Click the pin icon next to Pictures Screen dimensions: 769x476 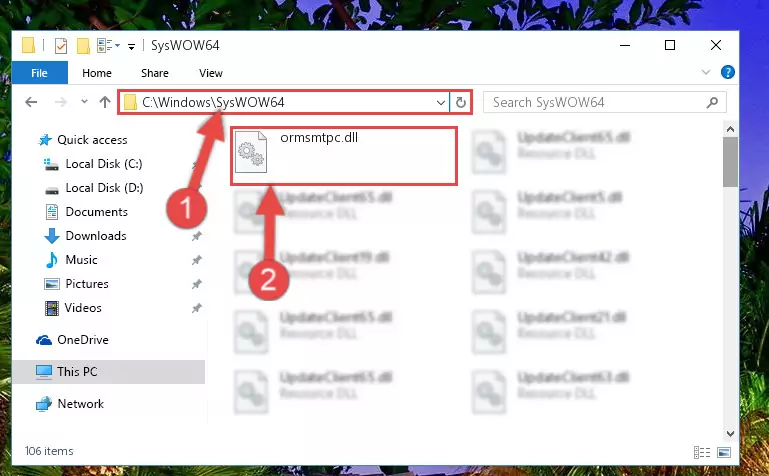(x=197, y=284)
